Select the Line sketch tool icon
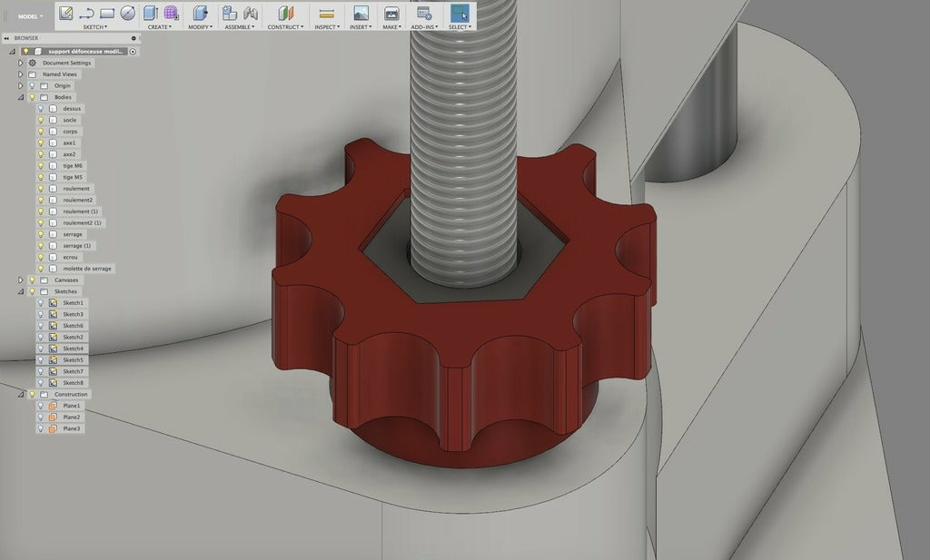Image resolution: width=930 pixels, height=560 pixels. [86, 13]
